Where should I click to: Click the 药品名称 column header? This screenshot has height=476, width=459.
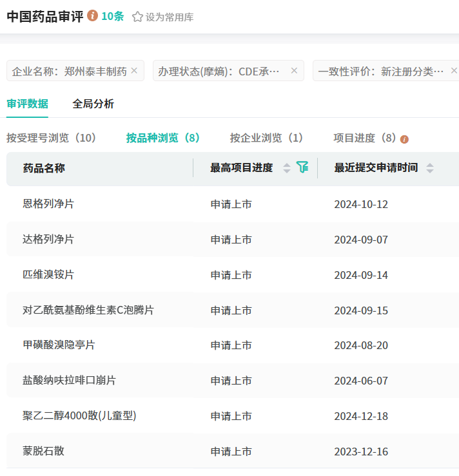click(44, 168)
